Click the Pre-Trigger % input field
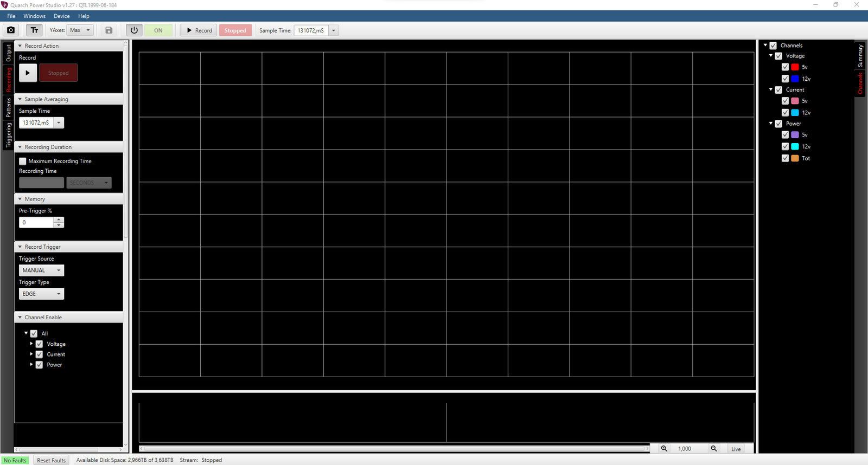This screenshot has width=868, height=465. (x=36, y=222)
